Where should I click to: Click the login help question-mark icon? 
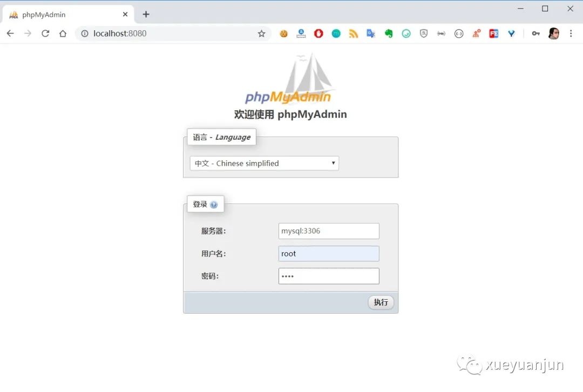(214, 205)
